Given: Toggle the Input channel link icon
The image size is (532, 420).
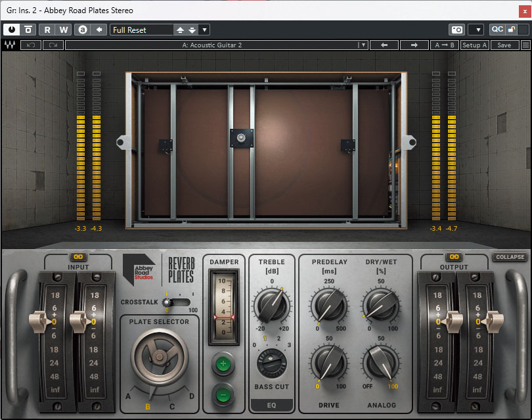Looking at the screenshot, I should click(78, 257).
